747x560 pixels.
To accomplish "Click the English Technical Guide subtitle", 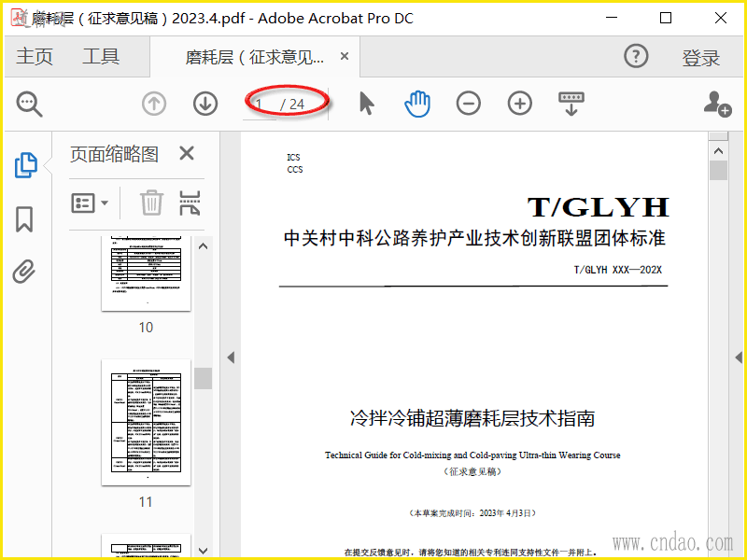I will (x=472, y=455).
